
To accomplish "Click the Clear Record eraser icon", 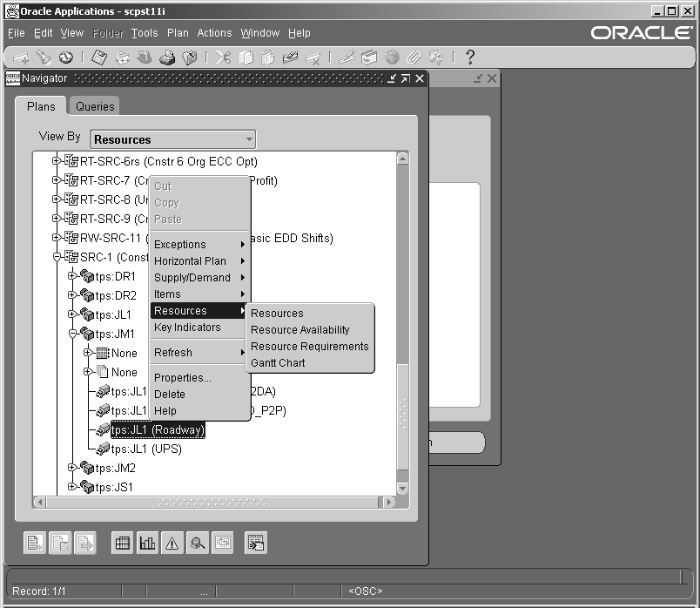I will [291, 57].
